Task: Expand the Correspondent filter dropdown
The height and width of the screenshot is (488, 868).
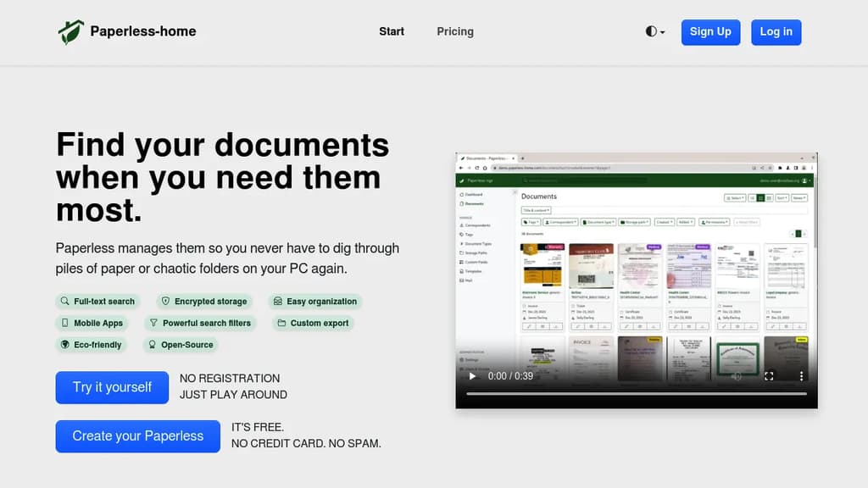Action: click(561, 221)
